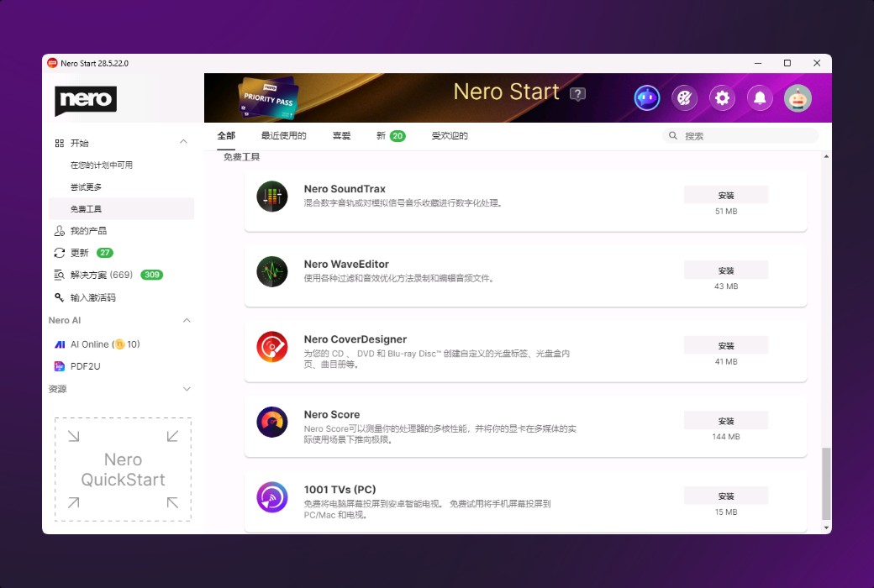Select the Nero WaveEditor waveform icon
The height and width of the screenshot is (588, 874).
point(271,271)
